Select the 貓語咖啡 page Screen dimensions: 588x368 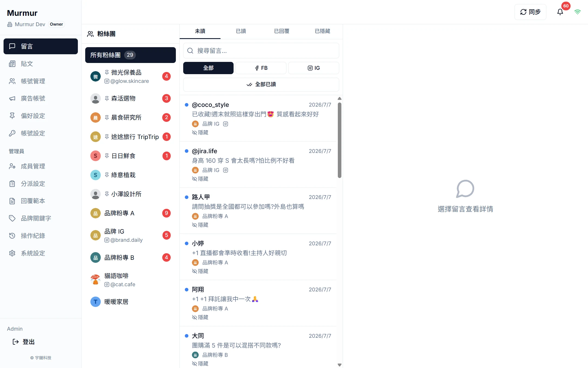point(130,280)
